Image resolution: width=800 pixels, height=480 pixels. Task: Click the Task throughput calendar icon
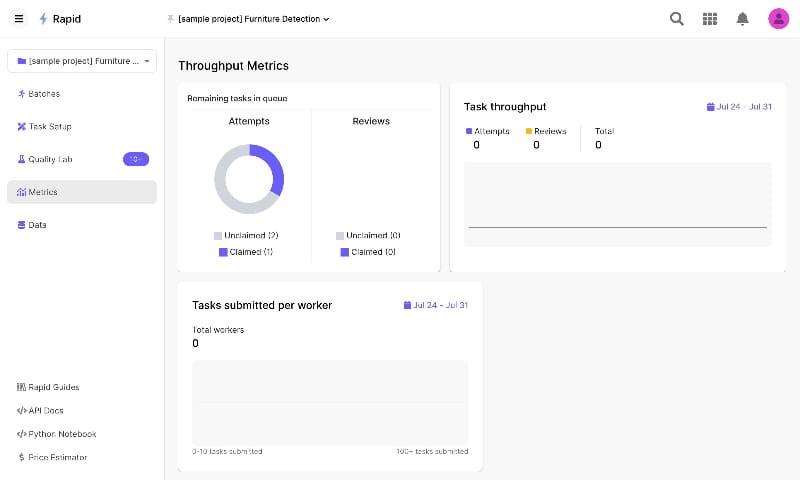pyautogui.click(x=710, y=107)
